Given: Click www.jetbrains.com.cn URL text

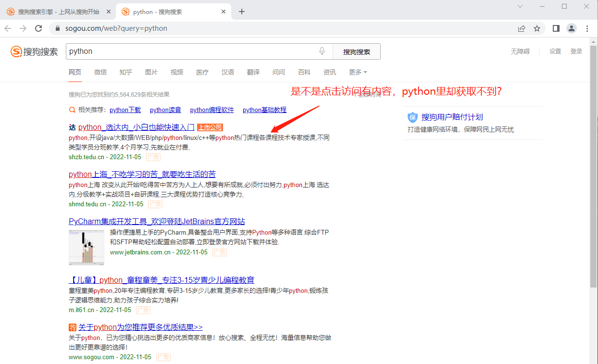Looking at the screenshot, I should (140, 252).
